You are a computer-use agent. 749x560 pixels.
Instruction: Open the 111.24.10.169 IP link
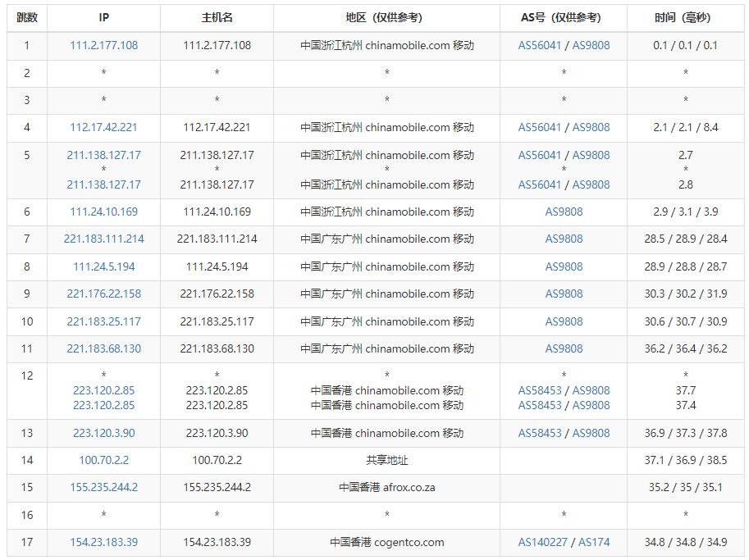[103, 212]
